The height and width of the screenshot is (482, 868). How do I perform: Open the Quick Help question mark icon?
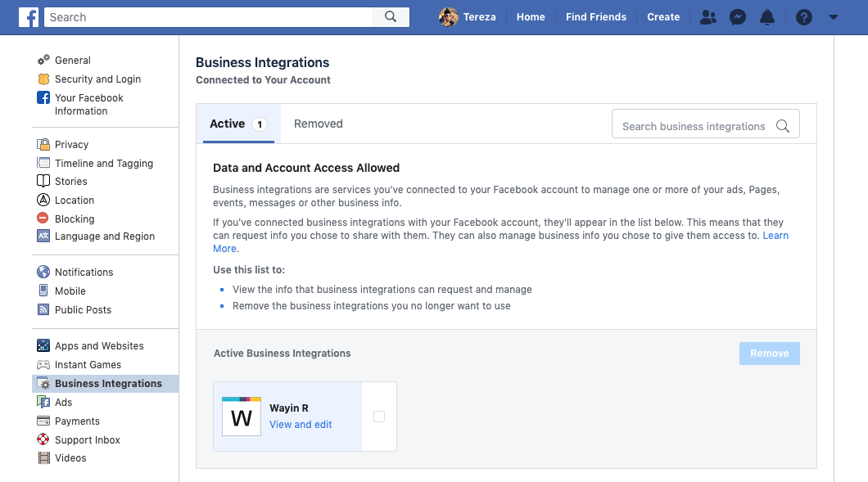pos(804,17)
